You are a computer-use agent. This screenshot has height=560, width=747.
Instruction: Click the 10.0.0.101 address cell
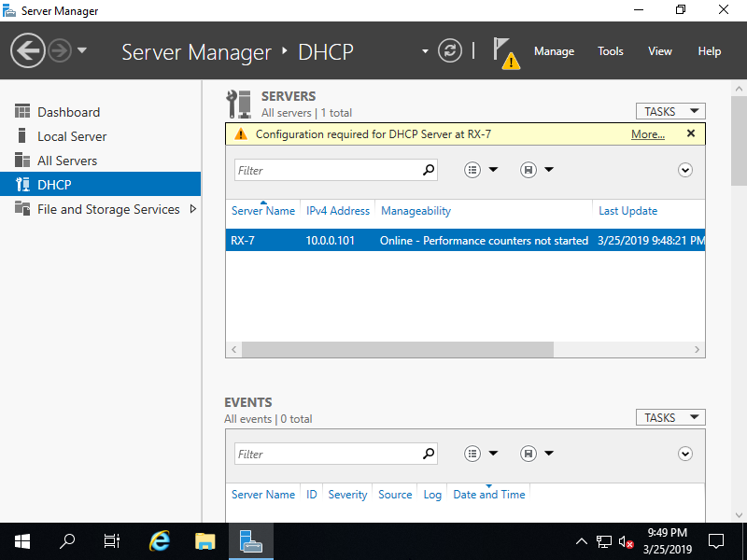coord(331,241)
